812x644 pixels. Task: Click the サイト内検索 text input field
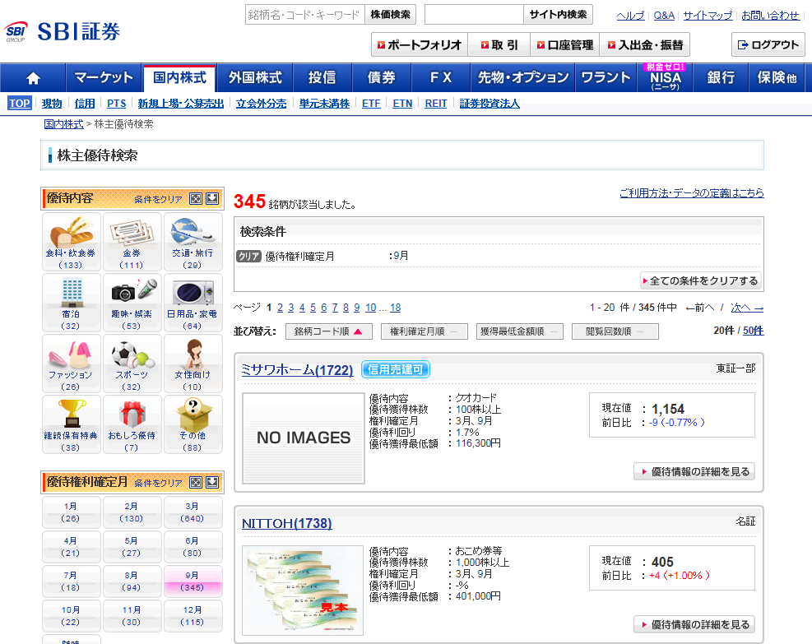click(474, 15)
